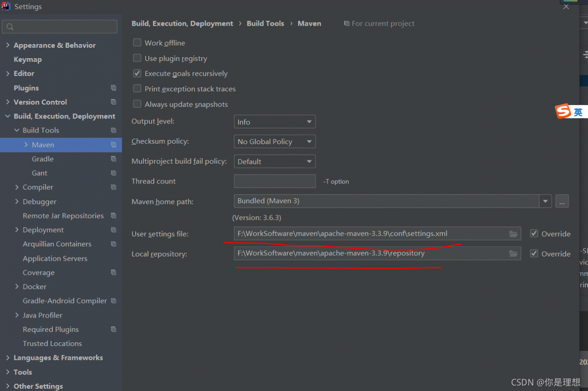588x391 pixels.
Task: Open the Checksum policy dropdown
Action: click(x=275, y=141)
